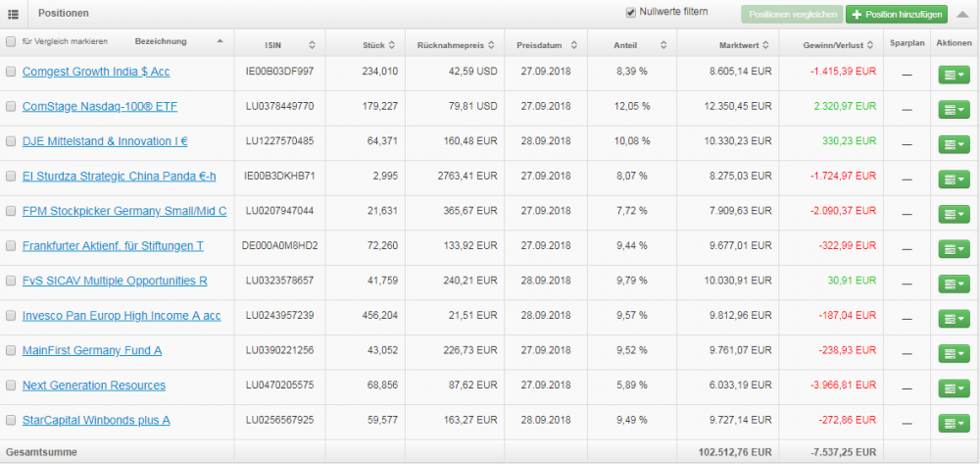Open MainFirst Germany Fund A link
The height and width of the screenshot is (464, 980).
92,351
